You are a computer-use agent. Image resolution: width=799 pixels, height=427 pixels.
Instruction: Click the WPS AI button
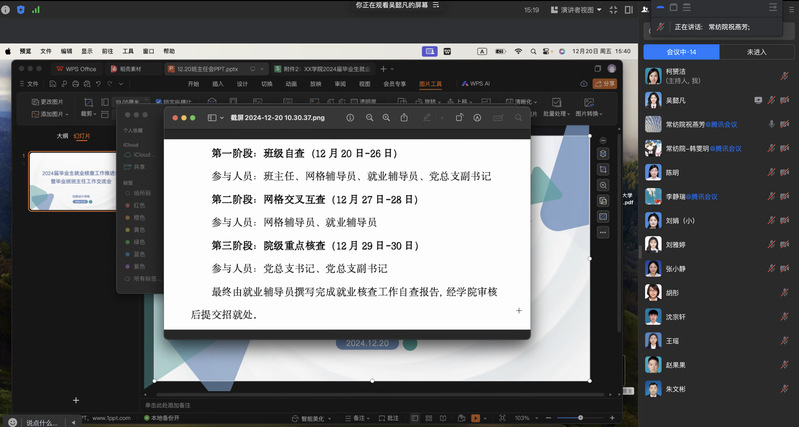477,84
